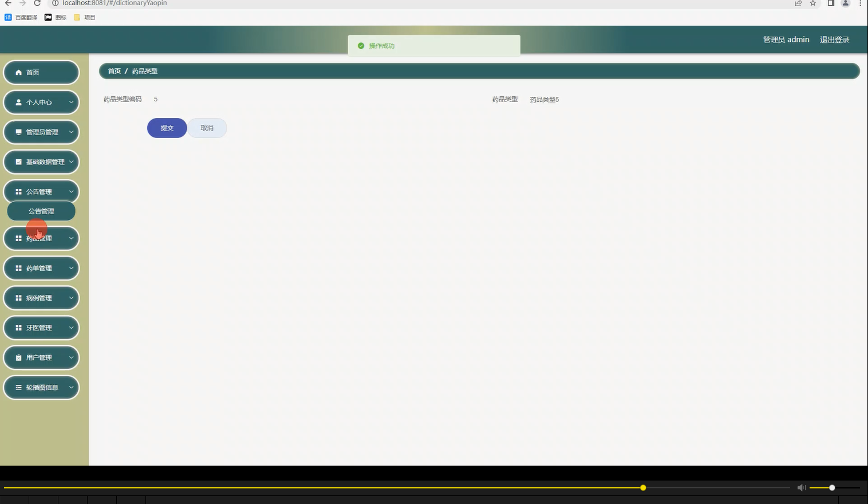Screen dimensions: 868x504
Task: Go to 首页 in the sidebar
Action: point(41,73)
